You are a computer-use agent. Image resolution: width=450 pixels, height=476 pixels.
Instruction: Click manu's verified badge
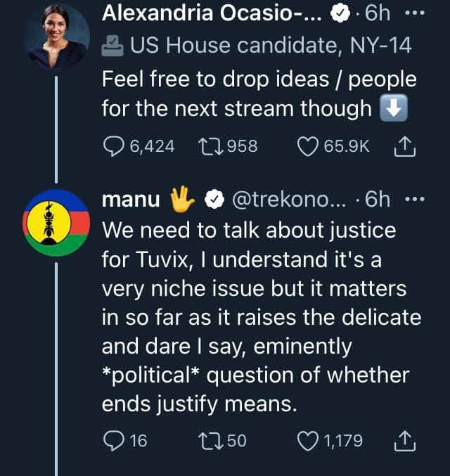tap(212, 200)
